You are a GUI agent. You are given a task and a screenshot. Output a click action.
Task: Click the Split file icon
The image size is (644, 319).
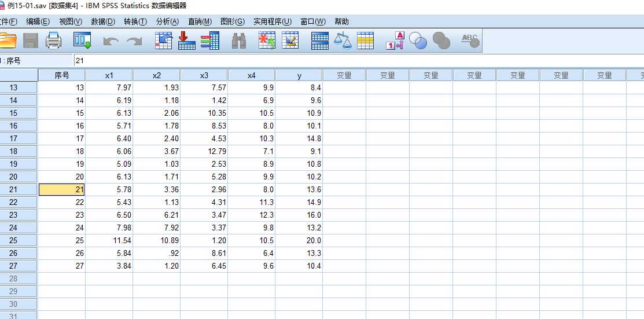pos(320,41)
